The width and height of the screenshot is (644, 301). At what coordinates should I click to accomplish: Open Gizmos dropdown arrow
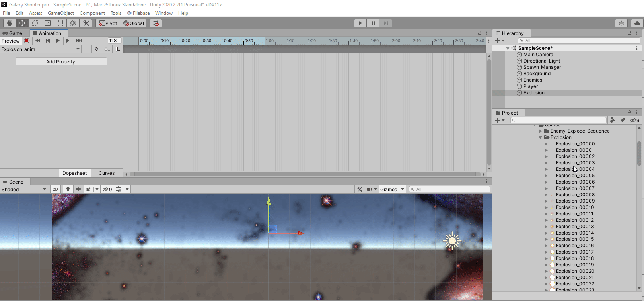tap(403, 189)
